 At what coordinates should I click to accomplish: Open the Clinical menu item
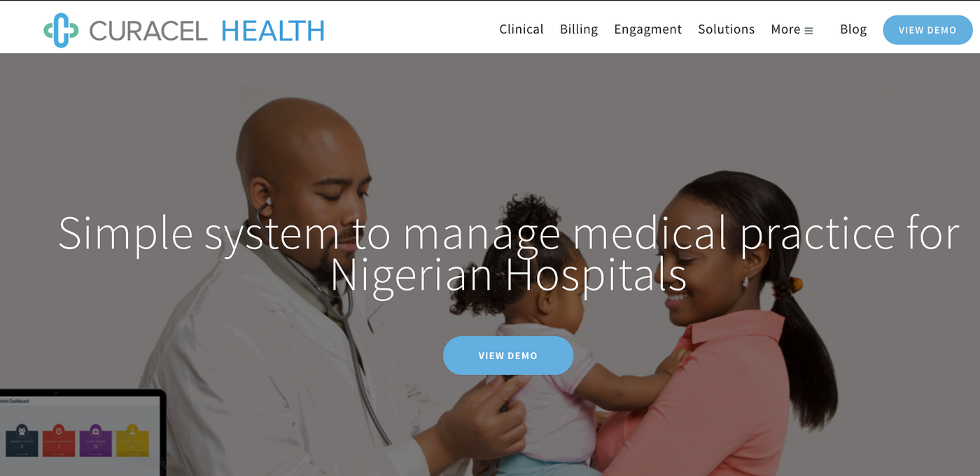[x=521, y=29]
